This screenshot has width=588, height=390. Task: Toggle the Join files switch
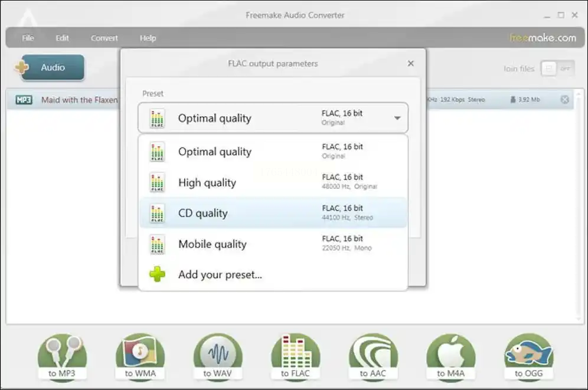[557, 68]
